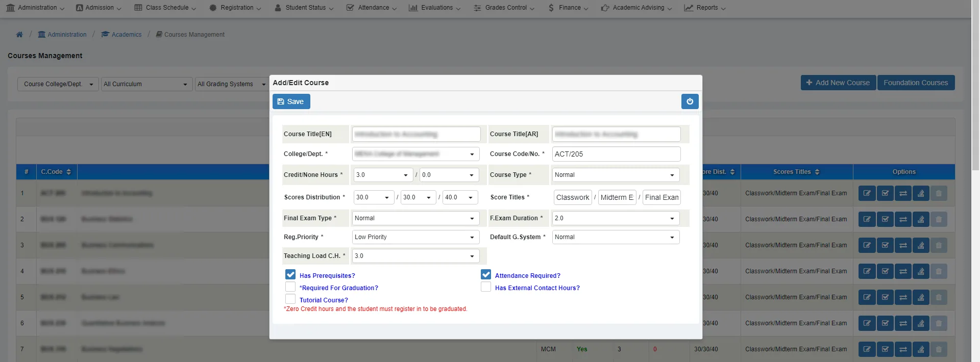Viewport: 980px width, 362px height.
Task: Click the stamp icon for row 1
Action: [921, 193]
